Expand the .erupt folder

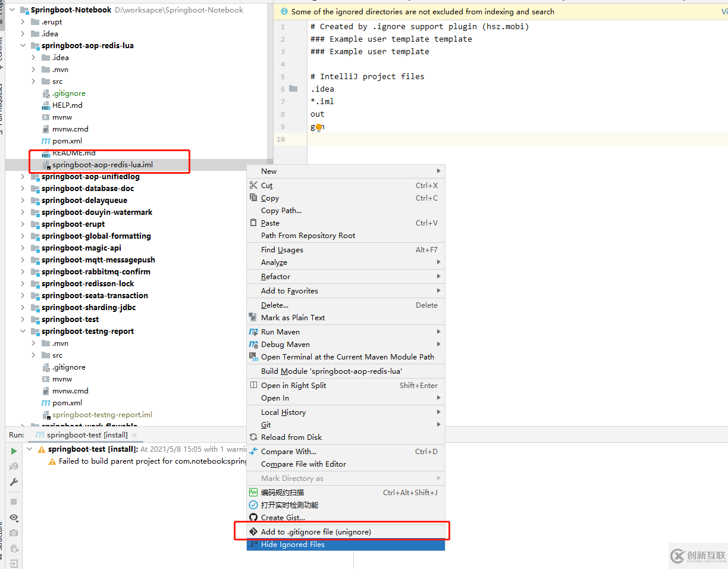[23, 22]
